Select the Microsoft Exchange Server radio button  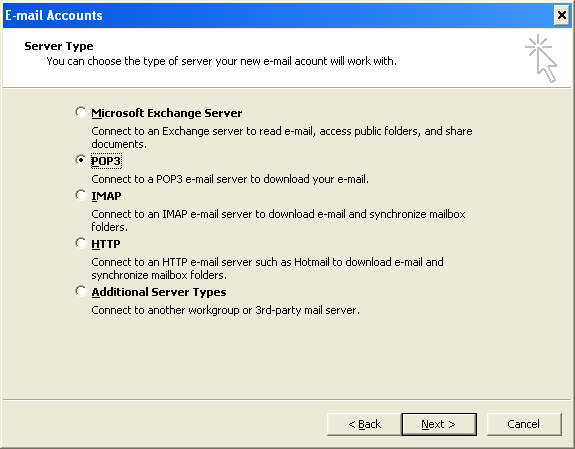tap(80, 112)
